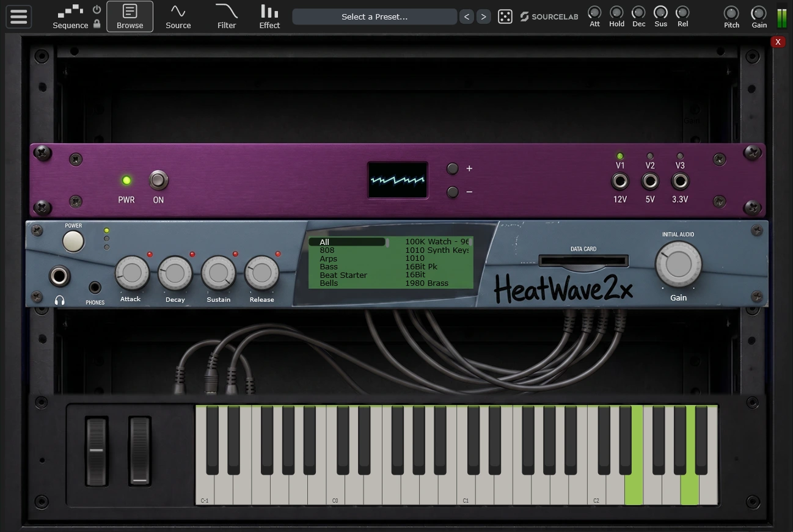This screenshot has height=532, width=793.
Task: Push the HeatWave2x POWER button
Action: coord(73,241)
